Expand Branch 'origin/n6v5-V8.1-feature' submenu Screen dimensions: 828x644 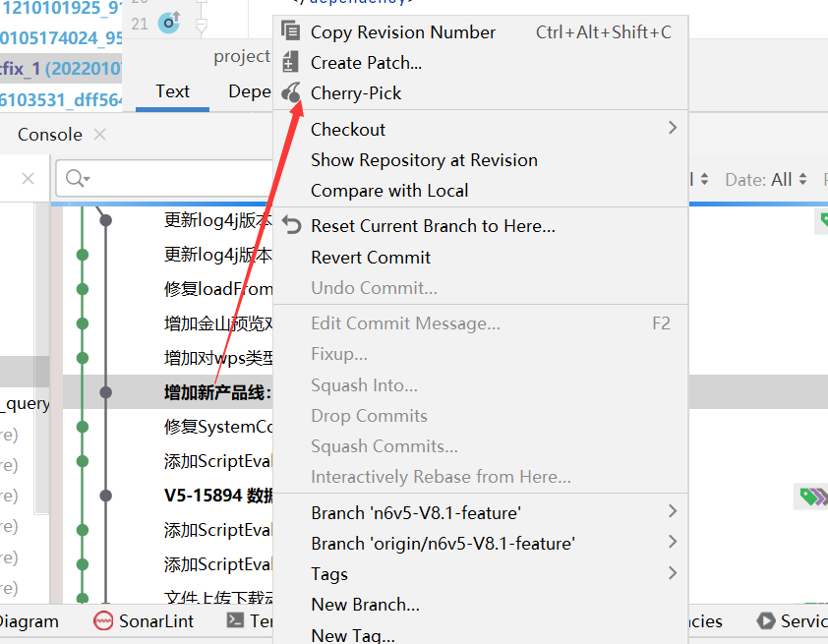click(x=673, y=542)
